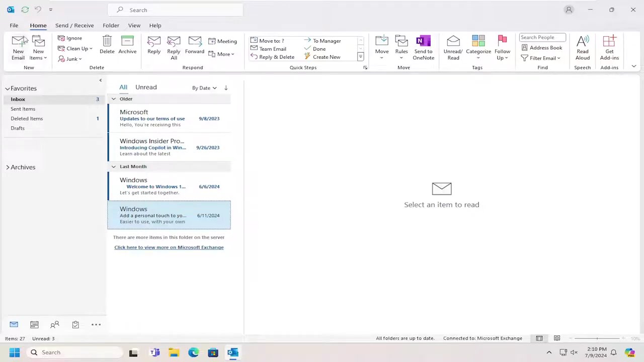Open the By Date sort dropdown
The width and height of the screenshot is (644, 362).
click(x=204, y=88)
